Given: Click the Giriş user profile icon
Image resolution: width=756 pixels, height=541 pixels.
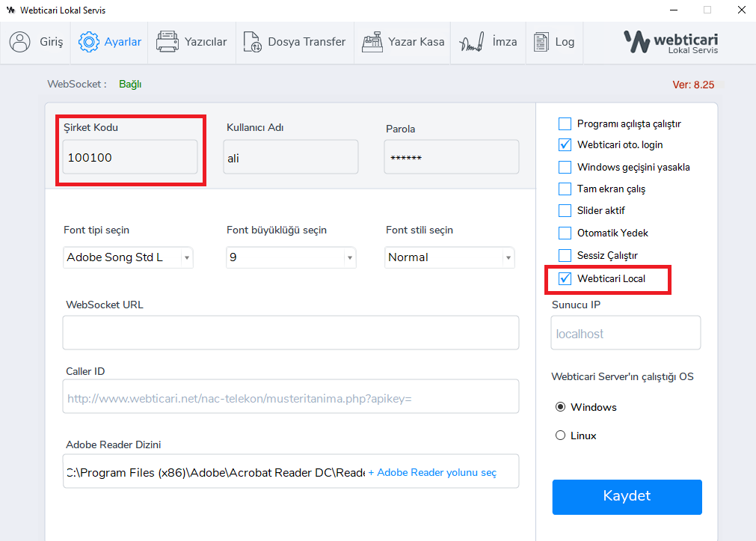Looking at the screenshot, I should point(20,42).
